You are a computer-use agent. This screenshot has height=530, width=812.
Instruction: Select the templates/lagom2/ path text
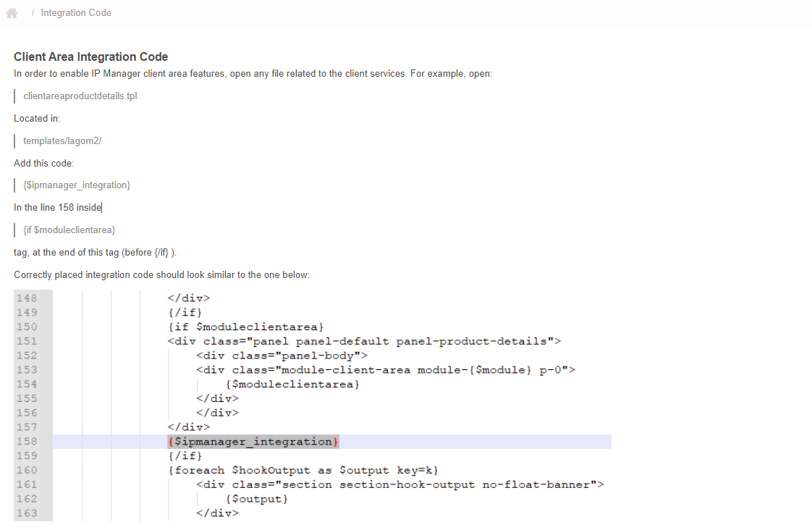[62, 141]
